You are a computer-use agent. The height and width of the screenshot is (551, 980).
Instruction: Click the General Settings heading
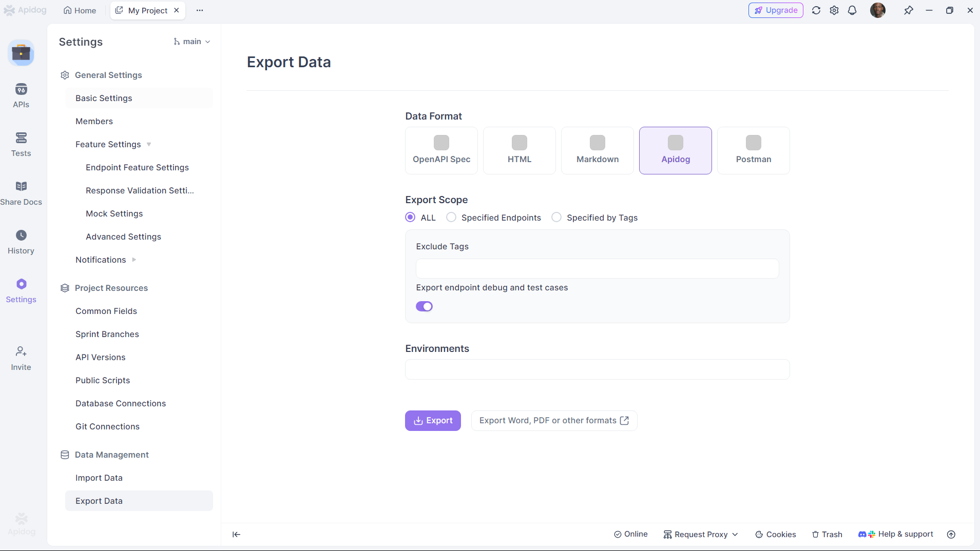(108, 75)
